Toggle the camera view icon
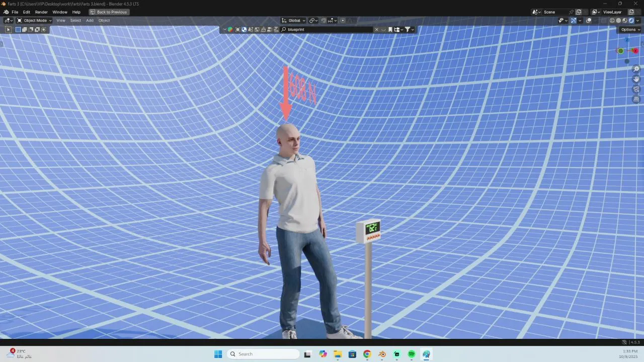The height and width of the screenshot is (362, 644). [636, 89]
